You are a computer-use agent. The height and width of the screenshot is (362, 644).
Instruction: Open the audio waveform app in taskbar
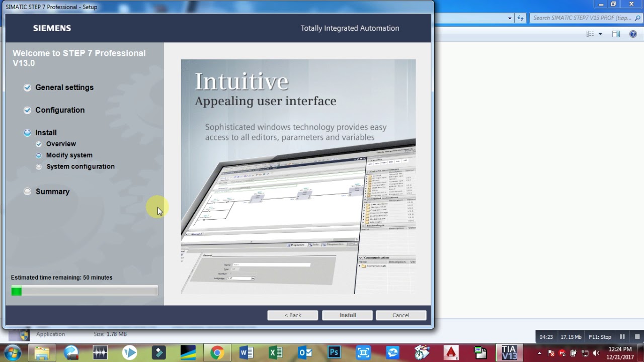[100, 352]
